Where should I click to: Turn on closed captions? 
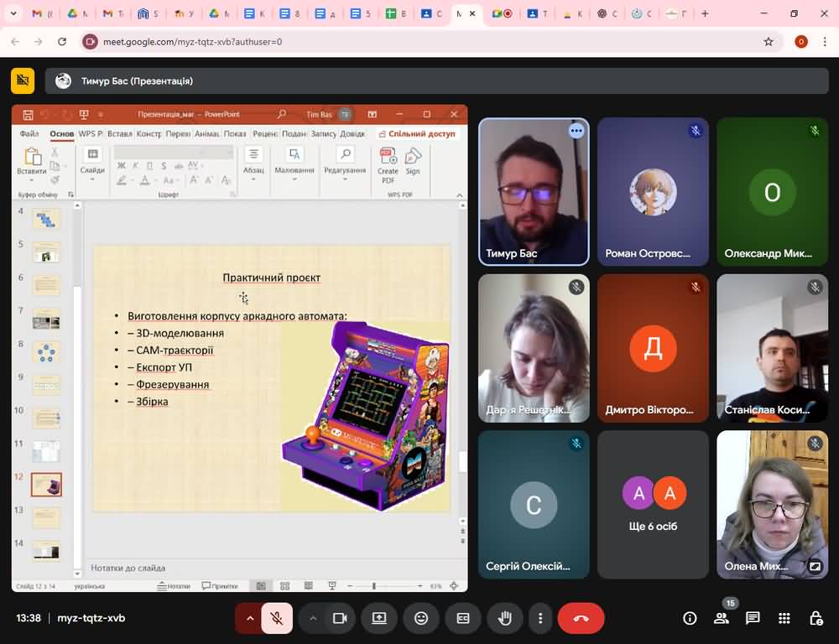[463, 618]
